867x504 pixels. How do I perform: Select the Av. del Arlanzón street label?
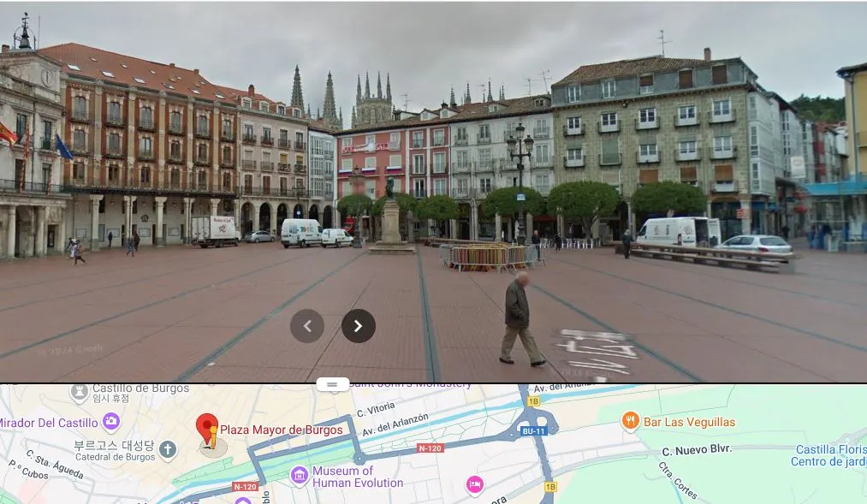[x=395, y=425]
